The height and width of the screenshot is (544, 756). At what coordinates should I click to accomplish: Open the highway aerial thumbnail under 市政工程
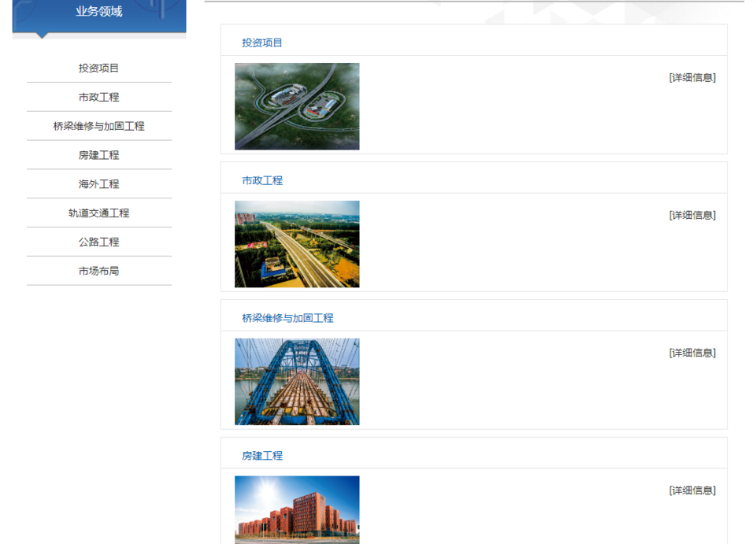(297, 244)
